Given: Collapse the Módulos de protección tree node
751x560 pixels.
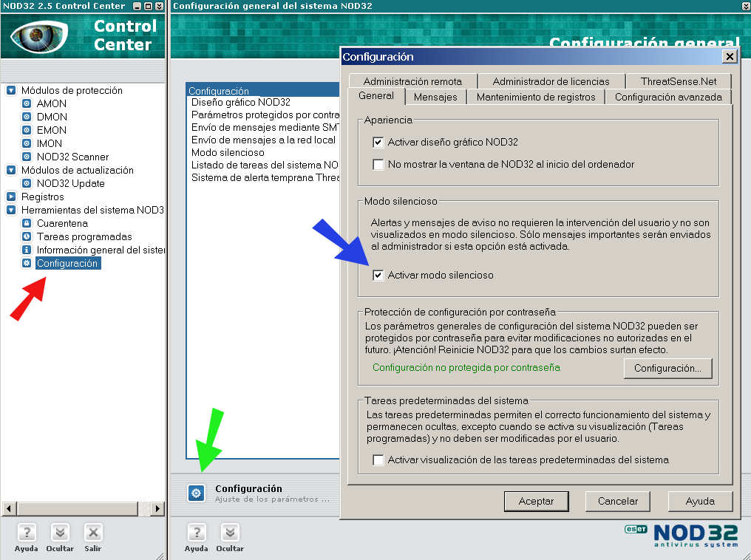Looking at the screenshot, I should tap(11, 91).
